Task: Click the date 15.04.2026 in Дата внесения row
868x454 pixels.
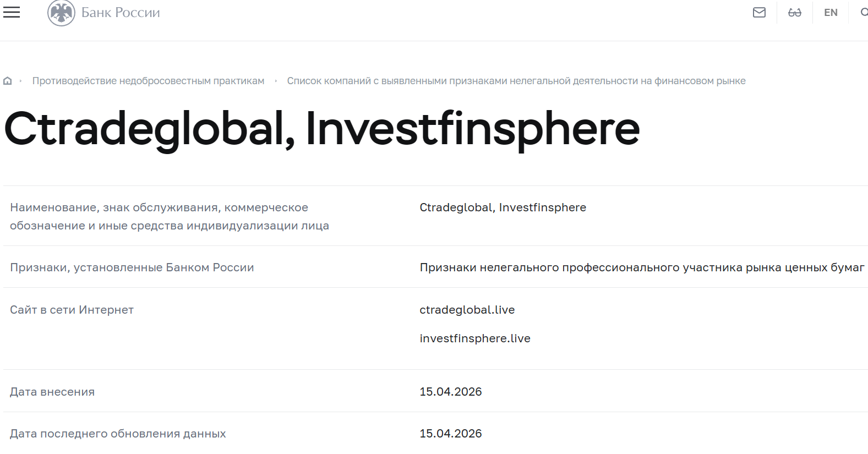Action: (x=451, y=392)
